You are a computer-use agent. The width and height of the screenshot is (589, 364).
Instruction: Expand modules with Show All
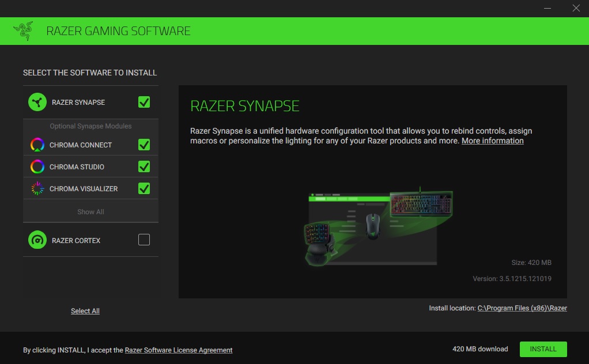90,212
